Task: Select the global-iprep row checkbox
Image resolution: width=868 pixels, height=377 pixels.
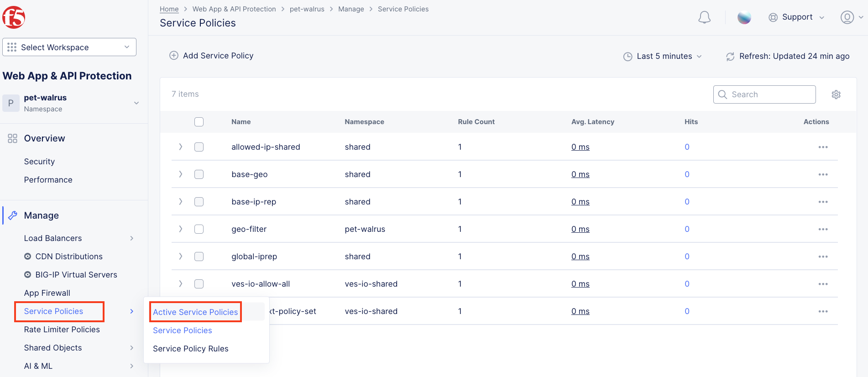Action: pos(199,257)
